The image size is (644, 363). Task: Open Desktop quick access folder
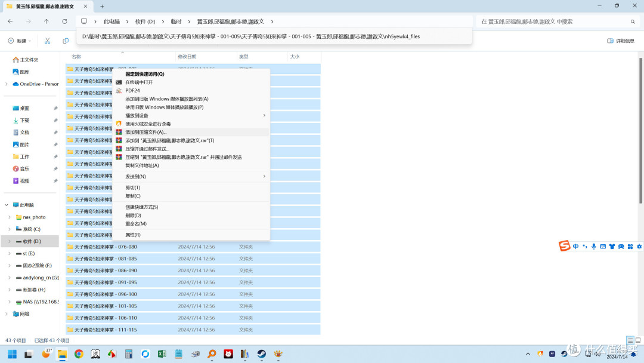21,108
